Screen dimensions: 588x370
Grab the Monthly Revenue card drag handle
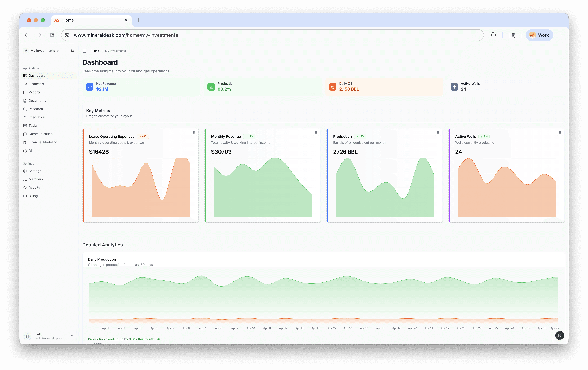(x=316, y=133)
